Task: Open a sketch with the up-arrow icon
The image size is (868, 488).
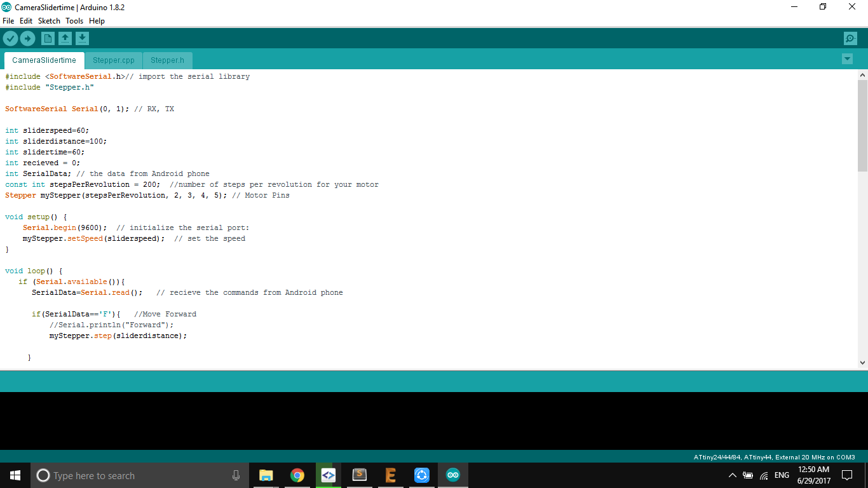Action: point(65,39)
